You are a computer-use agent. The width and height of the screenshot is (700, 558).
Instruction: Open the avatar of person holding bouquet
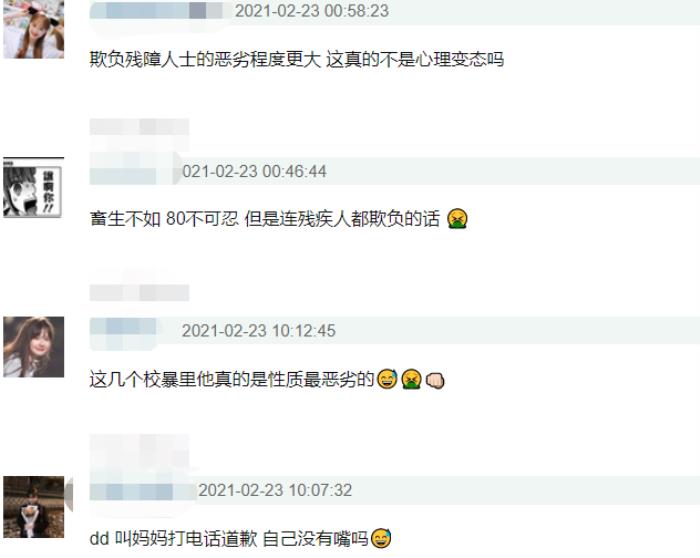pos(33,507)
